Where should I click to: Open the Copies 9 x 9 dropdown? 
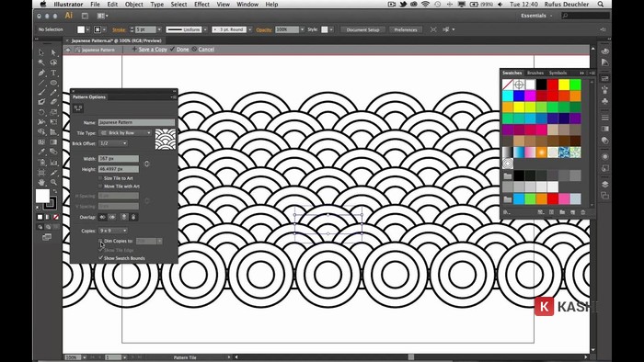tap(113, 231)
